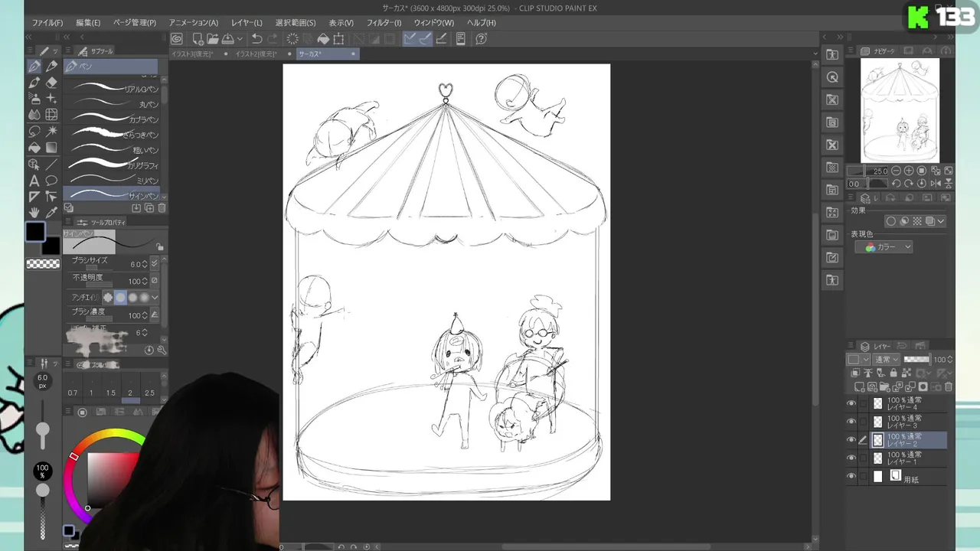Screen dimensions: 980x551
Task: Toggle Snap to Special Ruler
Action: (x=425, y=38)
